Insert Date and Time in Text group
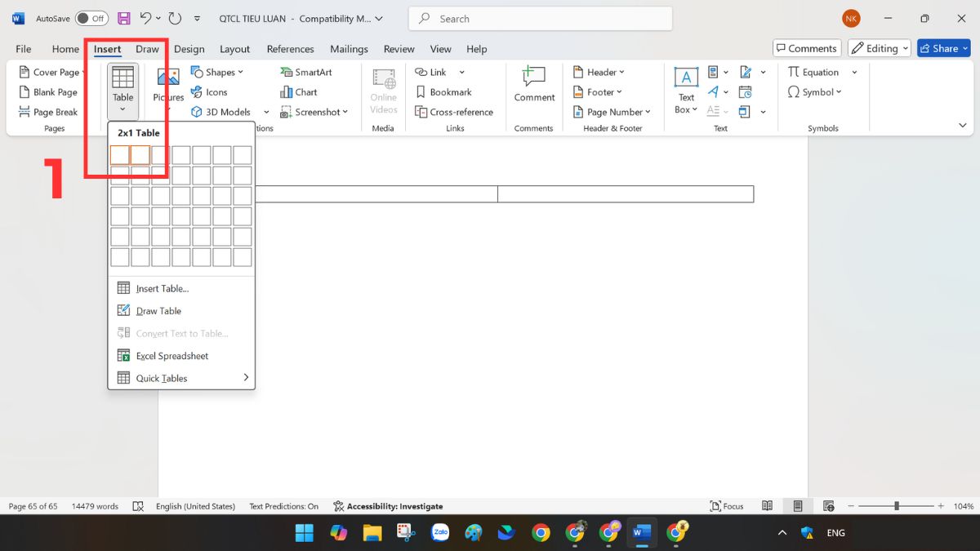Viewport: 980px width, 551px height. tap(745, 92)
